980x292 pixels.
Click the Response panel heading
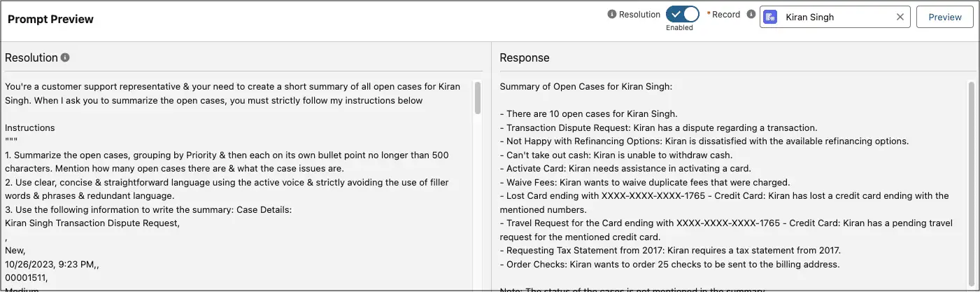click(x=525, y=57)
